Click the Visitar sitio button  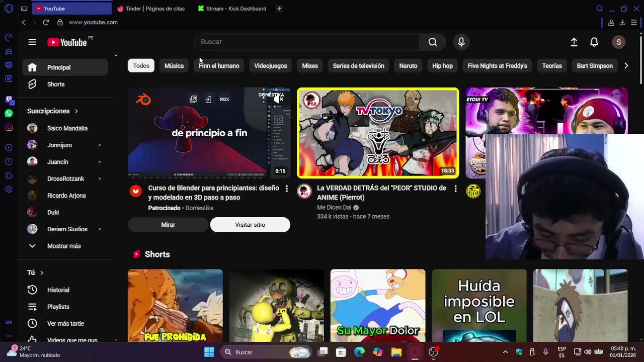click(x=250, y=225)
